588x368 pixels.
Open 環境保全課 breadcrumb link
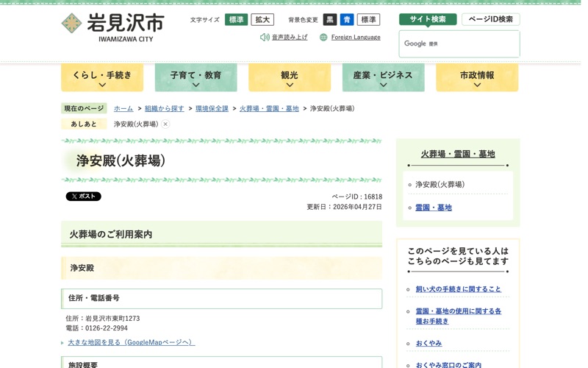point(212,108)
